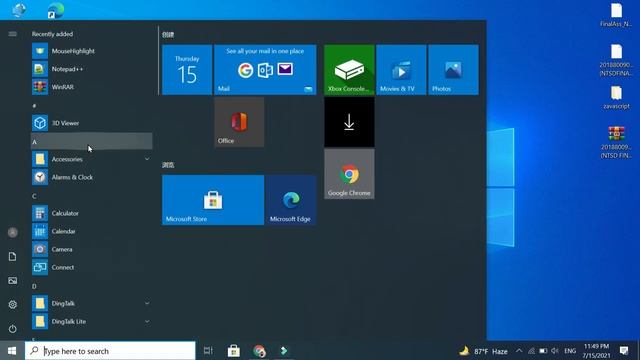Open the Movies & TV tile
This screenshot has height=360, width=640.
click(x=401, y=70)
